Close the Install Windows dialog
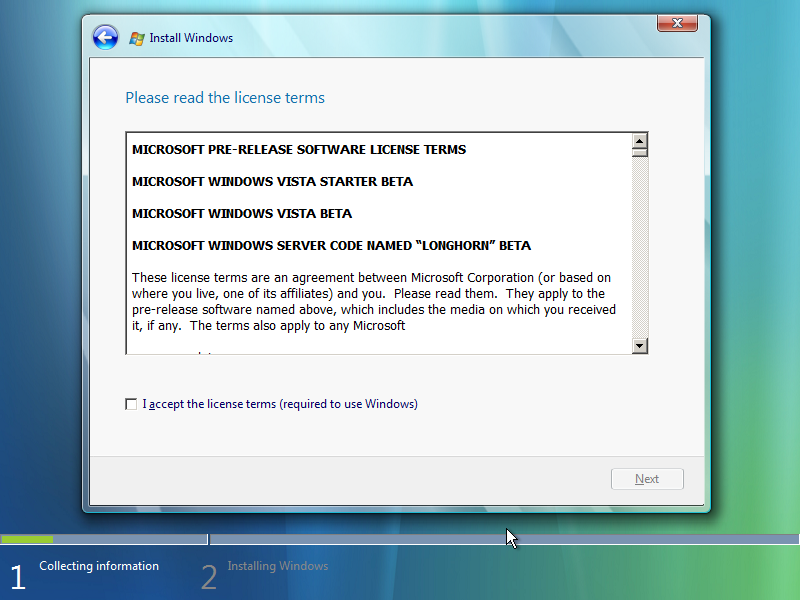The height and width of the screenshot is (600, 800). point(677,23)
